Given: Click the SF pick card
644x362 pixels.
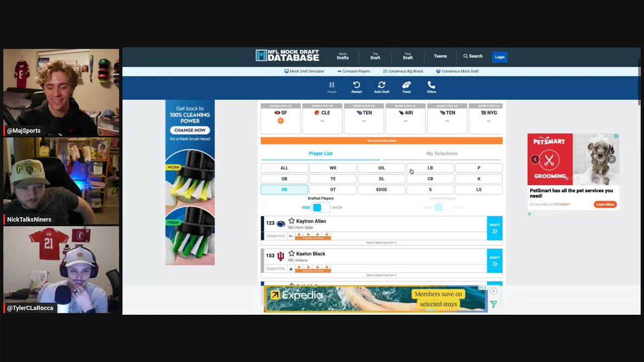Looking at the screenshot, I should click(x=281, y=119).
